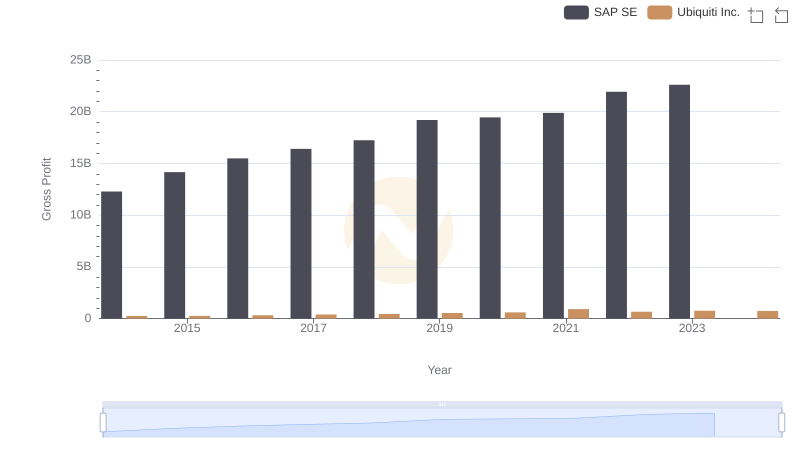Click the Ubiquiti Inc. tan legend swatch
Screen dimensions: 800x461
[x=659, y=12]
